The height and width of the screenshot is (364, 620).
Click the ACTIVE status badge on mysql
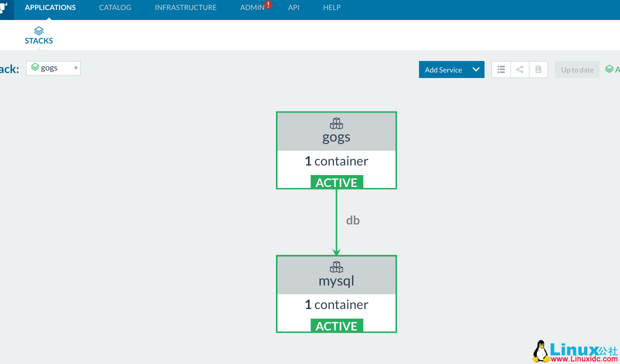point(336,325)
